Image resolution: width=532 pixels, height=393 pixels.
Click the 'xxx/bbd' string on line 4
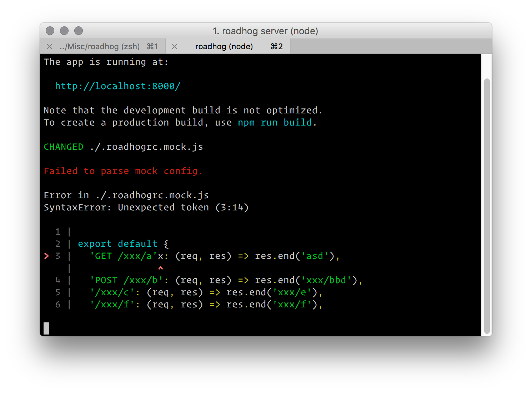click(326, 280)
